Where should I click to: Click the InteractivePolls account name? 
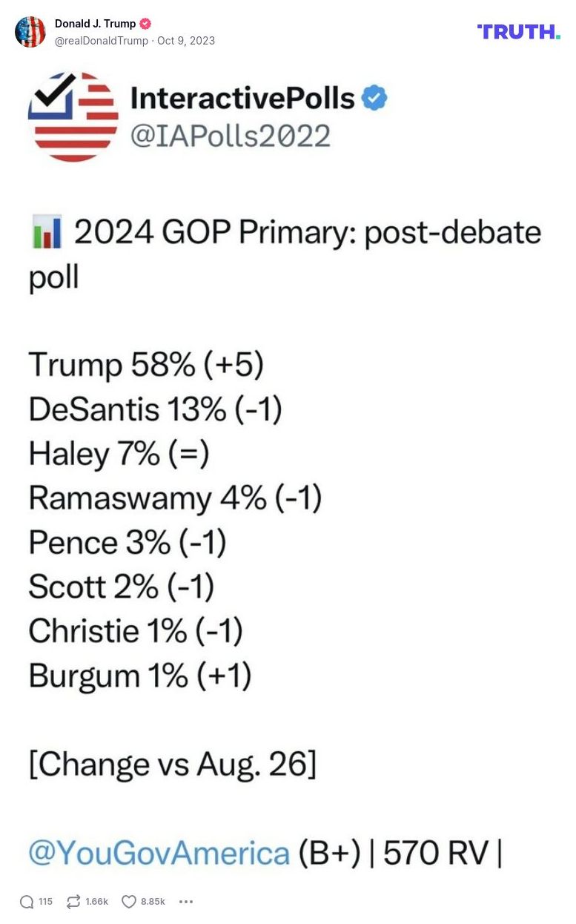click(x=242, y=98)
